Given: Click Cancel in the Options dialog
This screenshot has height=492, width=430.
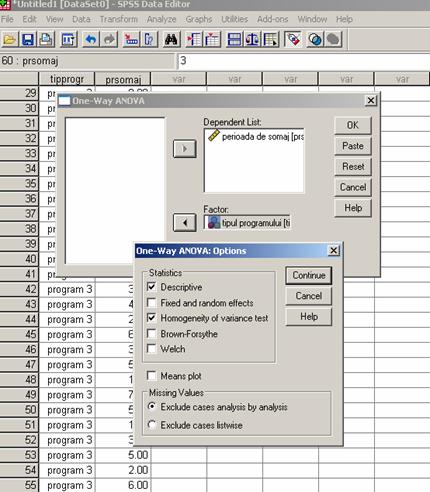Looking at the screenshot, I should pyautogui.click(x=309, y=296).
